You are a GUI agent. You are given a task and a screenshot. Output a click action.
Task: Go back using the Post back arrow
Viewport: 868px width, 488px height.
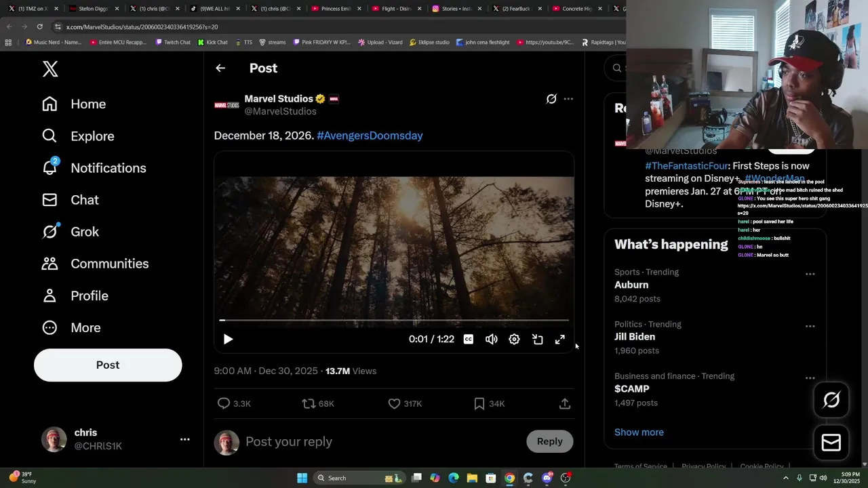[220, 68]
